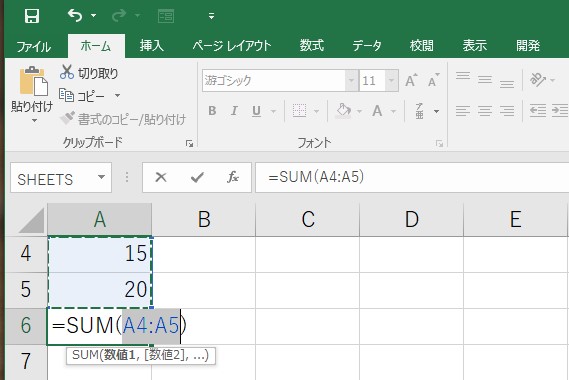Open the Redo history dropdown arrow
The image size is (569, 380).
[138, 16]
